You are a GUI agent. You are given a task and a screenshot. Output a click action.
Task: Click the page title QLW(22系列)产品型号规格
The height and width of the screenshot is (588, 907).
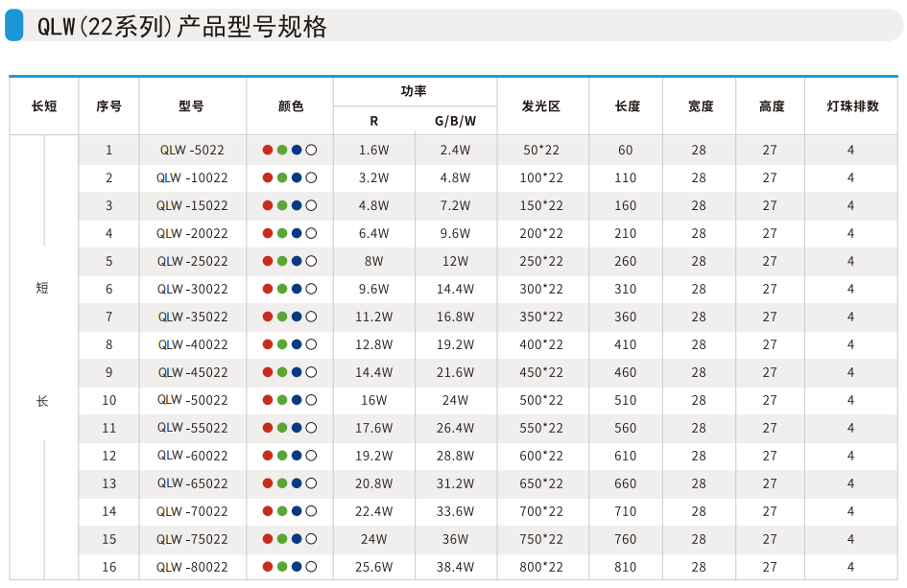(x=182, y=27)
